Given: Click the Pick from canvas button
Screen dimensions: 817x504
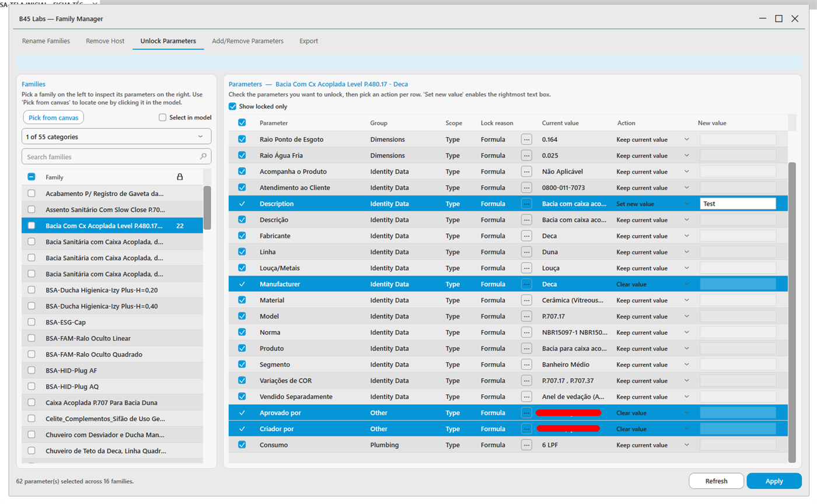Looking at the screenshot, I should click(x=53, y=117).
